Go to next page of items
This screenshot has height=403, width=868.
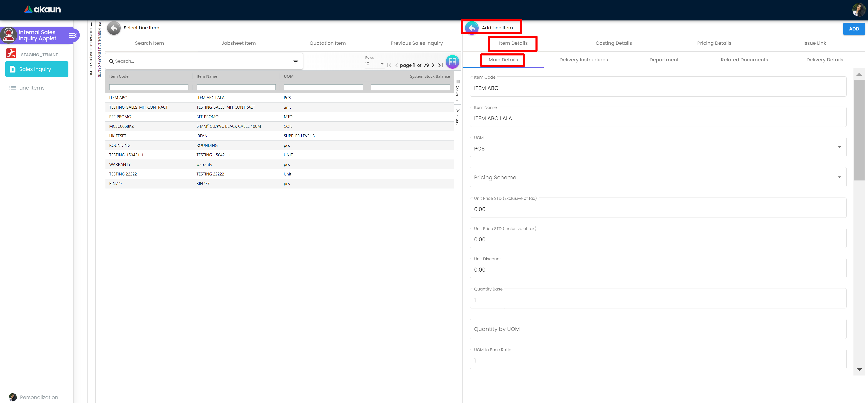point(433,65)
